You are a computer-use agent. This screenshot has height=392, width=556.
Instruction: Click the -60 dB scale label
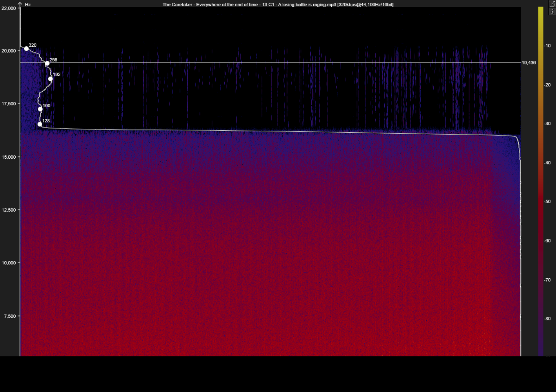click(x=547, y=241)
